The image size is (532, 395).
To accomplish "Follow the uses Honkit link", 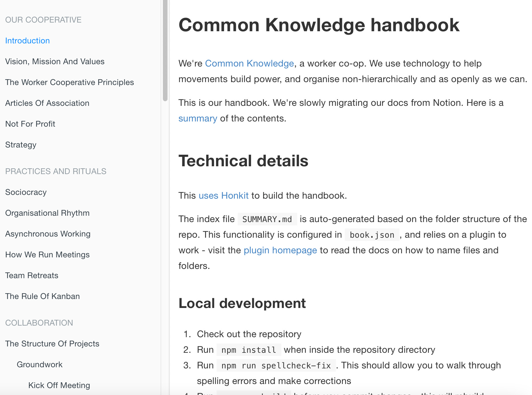I will (x=224, y=195).
